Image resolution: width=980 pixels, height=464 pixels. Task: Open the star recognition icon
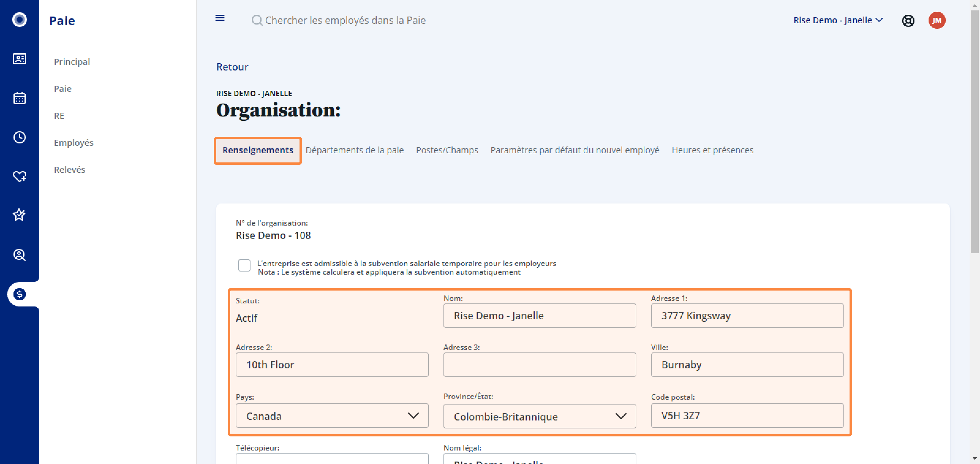[19, 215]
